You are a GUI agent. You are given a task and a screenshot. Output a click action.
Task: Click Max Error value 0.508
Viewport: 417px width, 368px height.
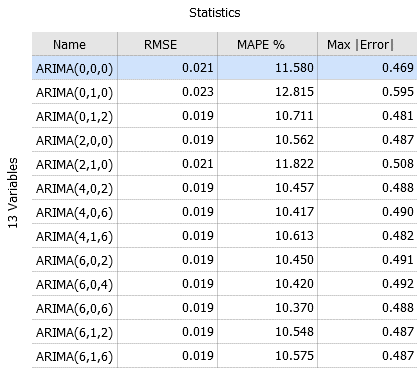click(398, 164)
